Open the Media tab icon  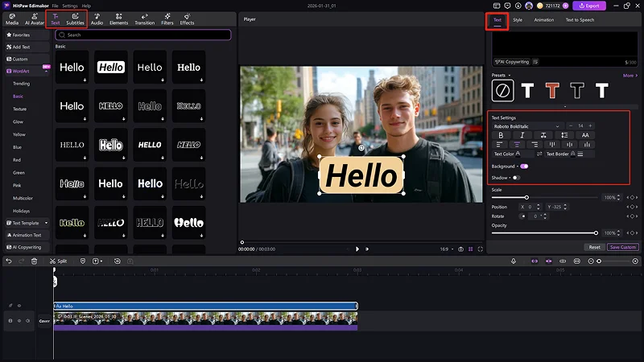coord(12,16)
